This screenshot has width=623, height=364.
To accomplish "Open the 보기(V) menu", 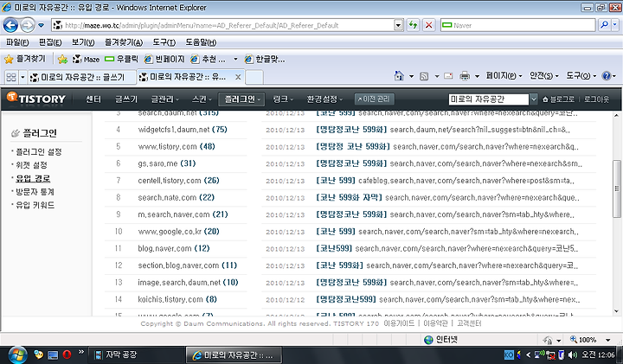I will (x=83, y=42).
